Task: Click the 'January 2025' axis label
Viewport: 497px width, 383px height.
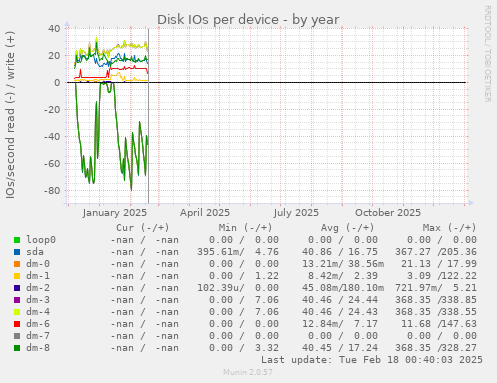Action: [x=115, y=213]
